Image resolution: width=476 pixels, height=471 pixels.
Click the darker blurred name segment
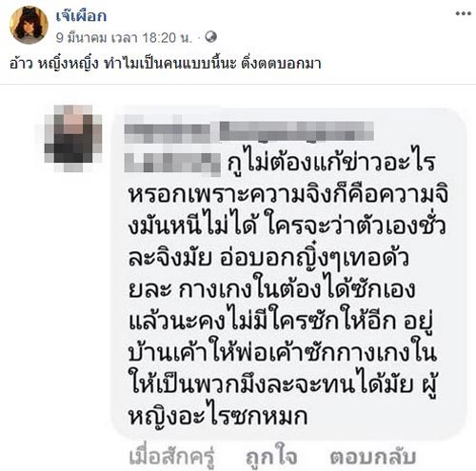[297, 131]
